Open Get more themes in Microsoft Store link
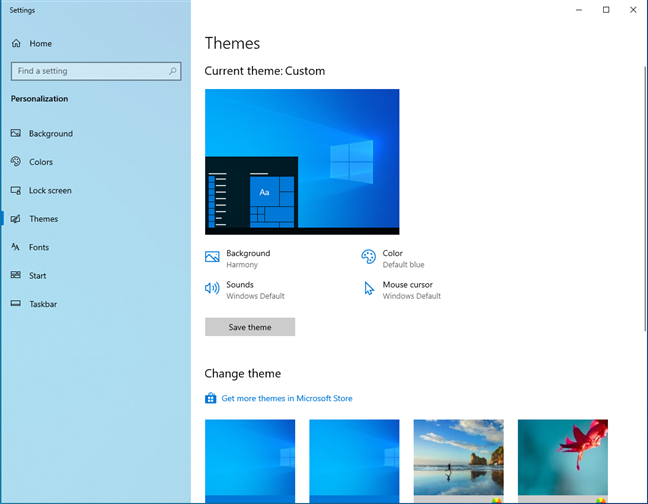 click(287, 398)
